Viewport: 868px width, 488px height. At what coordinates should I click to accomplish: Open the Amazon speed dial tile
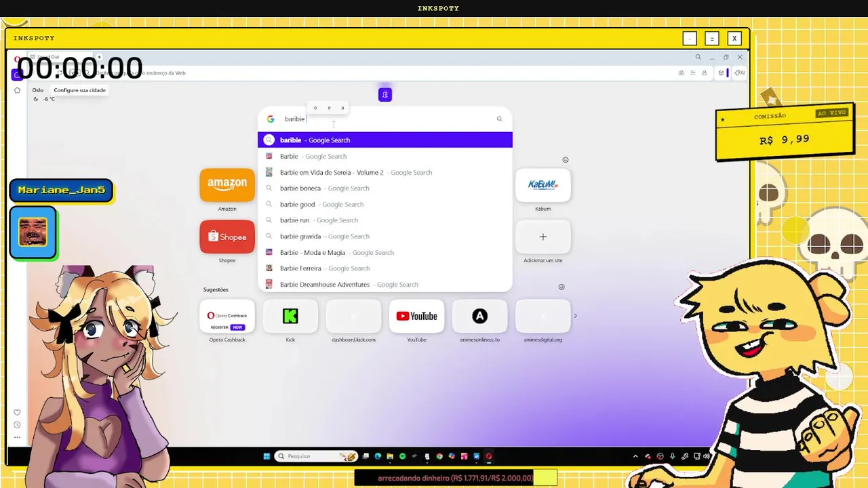coord(227,185)
